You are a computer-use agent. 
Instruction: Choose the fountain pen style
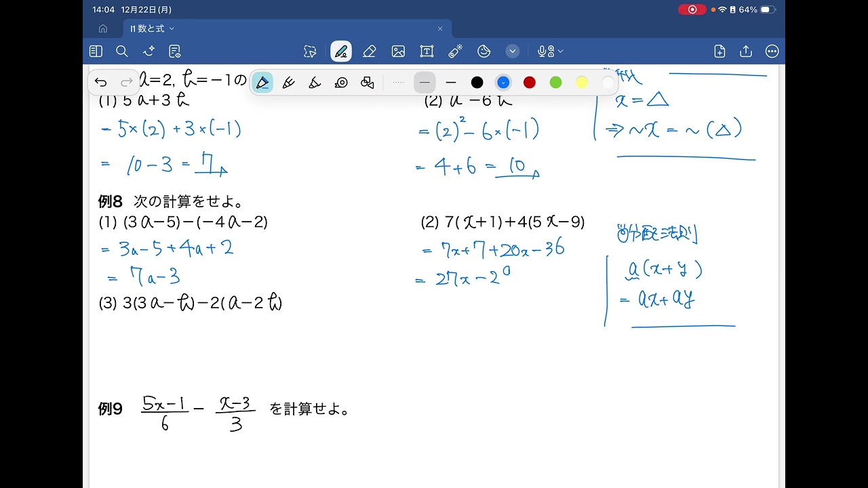click(x=262, y=83)
